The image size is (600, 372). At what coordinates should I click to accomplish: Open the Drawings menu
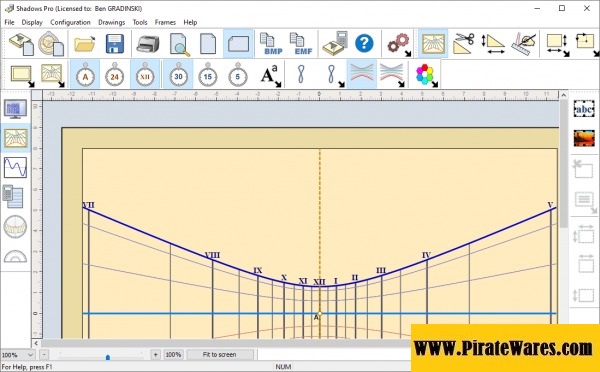click(x=111, y=22)
